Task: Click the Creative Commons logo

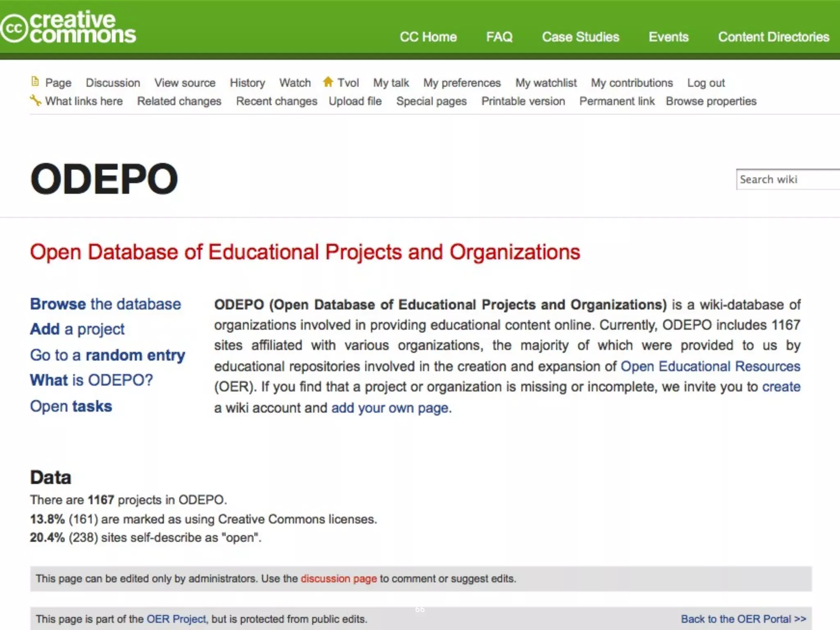Action: click(68, 27)
